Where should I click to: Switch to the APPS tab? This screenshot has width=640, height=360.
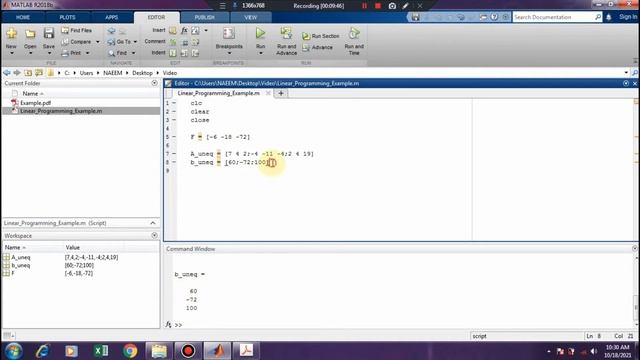click(x=111, y=17)
